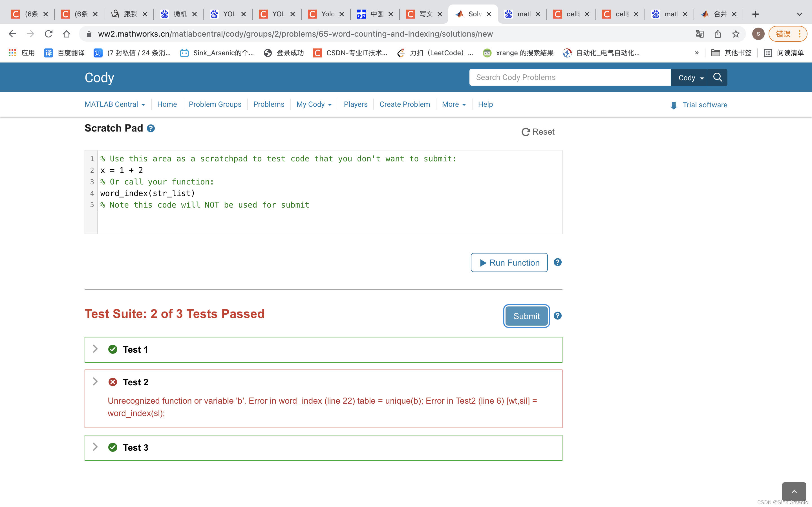Click the Run Function button

[x=509, y=262]
